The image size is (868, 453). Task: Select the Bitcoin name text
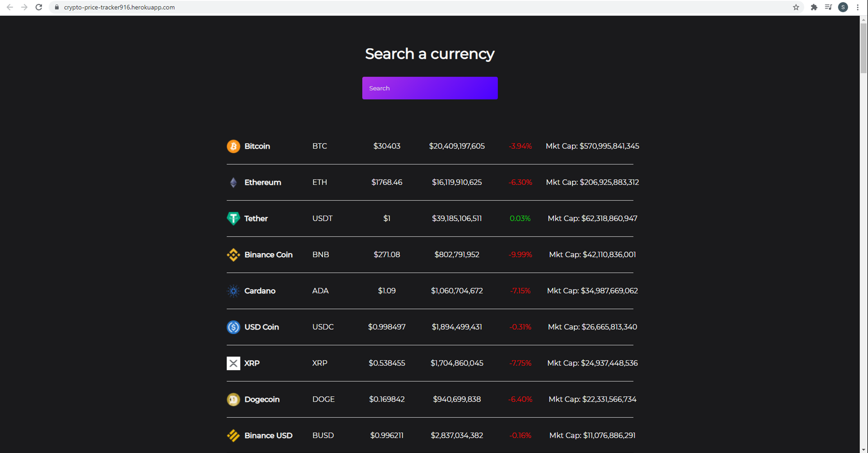click(x=257, y=146)
